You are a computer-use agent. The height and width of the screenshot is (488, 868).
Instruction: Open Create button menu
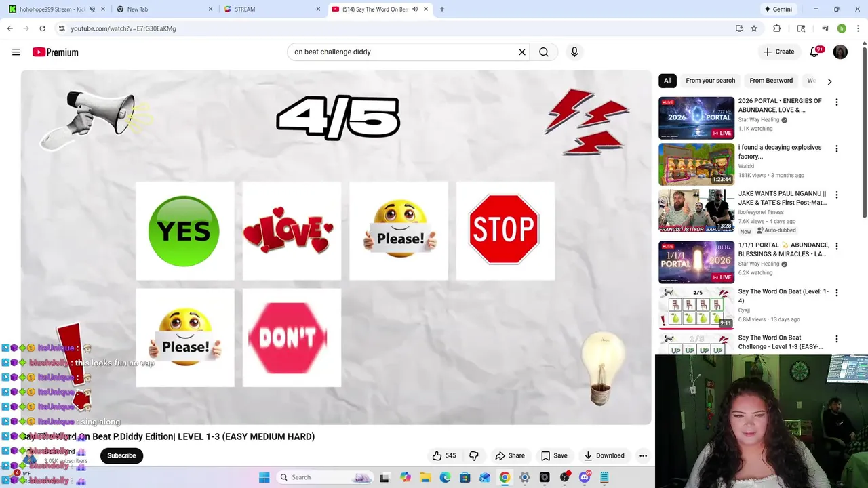(x=778, y=52)
